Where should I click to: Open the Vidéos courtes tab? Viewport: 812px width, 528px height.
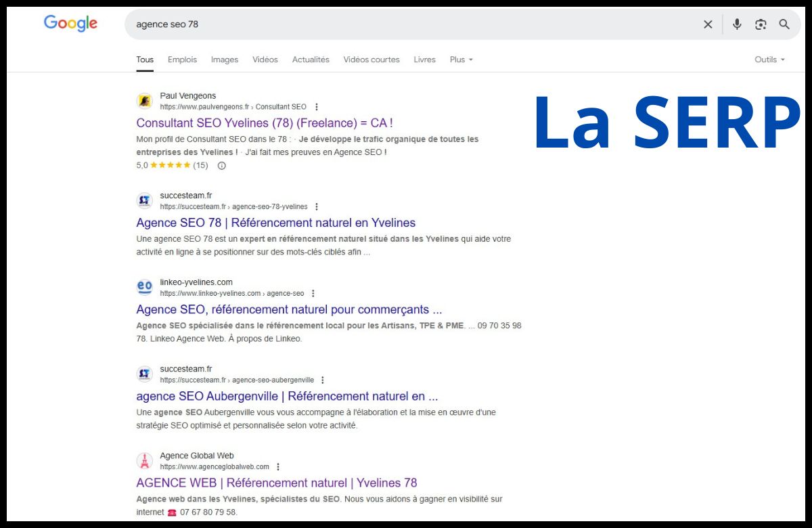pos(371,60)
